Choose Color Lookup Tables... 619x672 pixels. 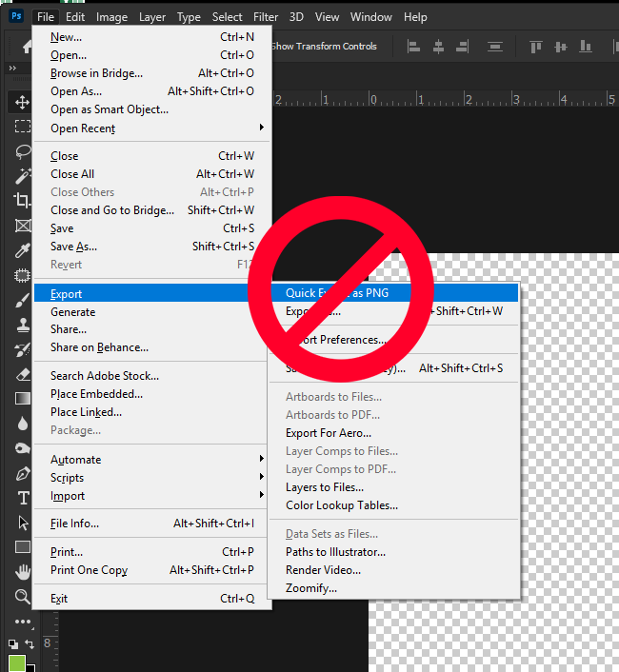393,505
